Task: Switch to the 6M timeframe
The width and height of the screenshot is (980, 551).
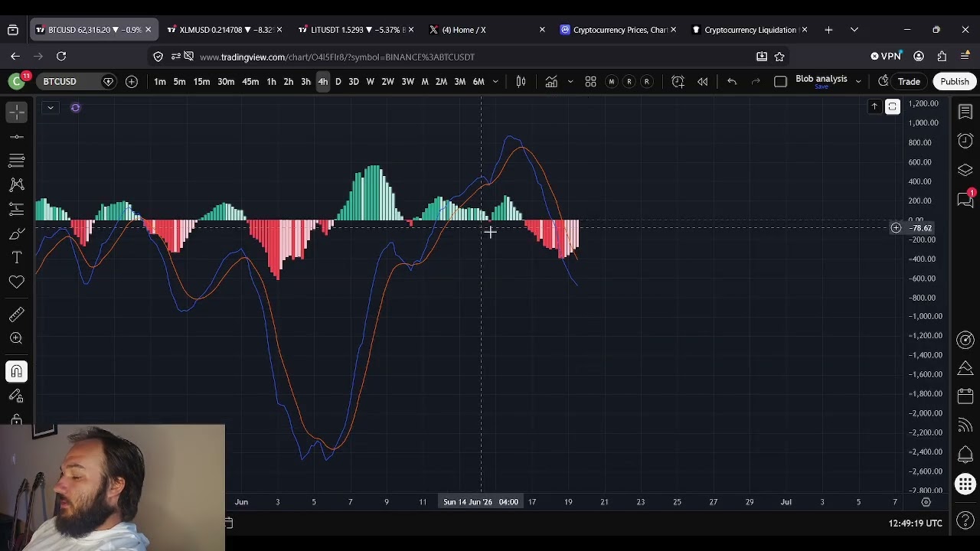Action: tap(479, 81)
